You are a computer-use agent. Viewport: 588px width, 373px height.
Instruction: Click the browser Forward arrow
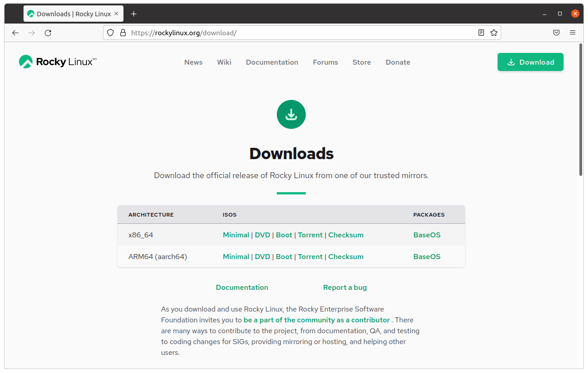pyautogui.click(x=32, y=33)
